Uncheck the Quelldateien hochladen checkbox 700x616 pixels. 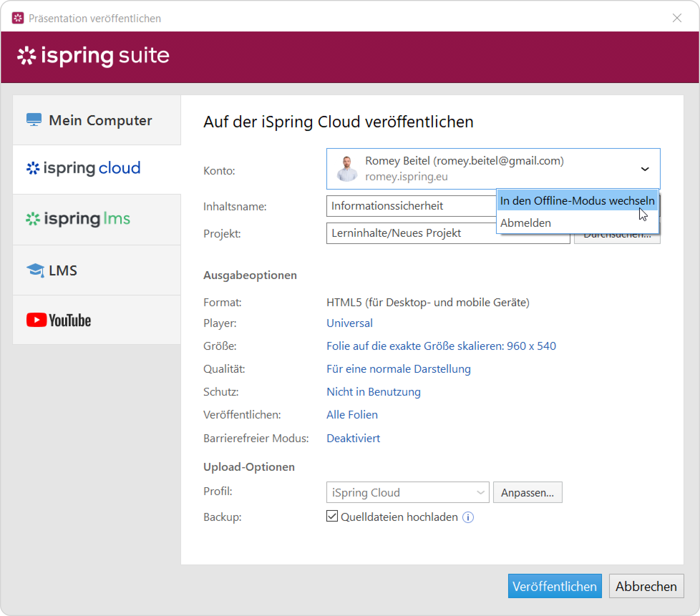pyautogui.click(x=332, y=516)
